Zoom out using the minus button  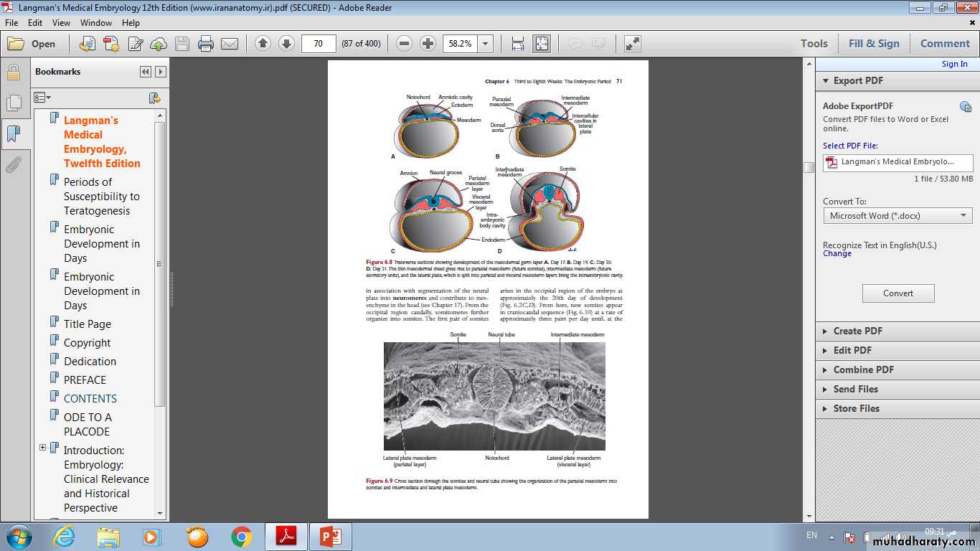tap(405, 44)
